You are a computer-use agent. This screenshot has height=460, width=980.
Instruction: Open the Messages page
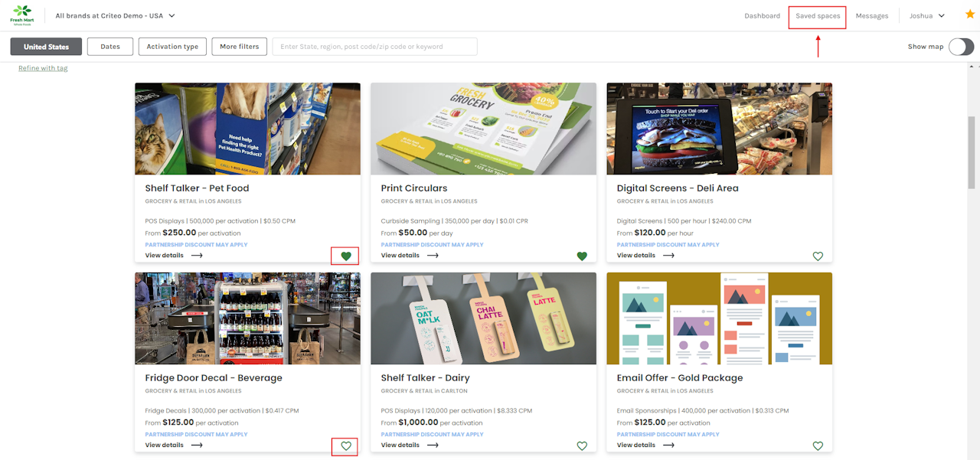click(872, 15)
